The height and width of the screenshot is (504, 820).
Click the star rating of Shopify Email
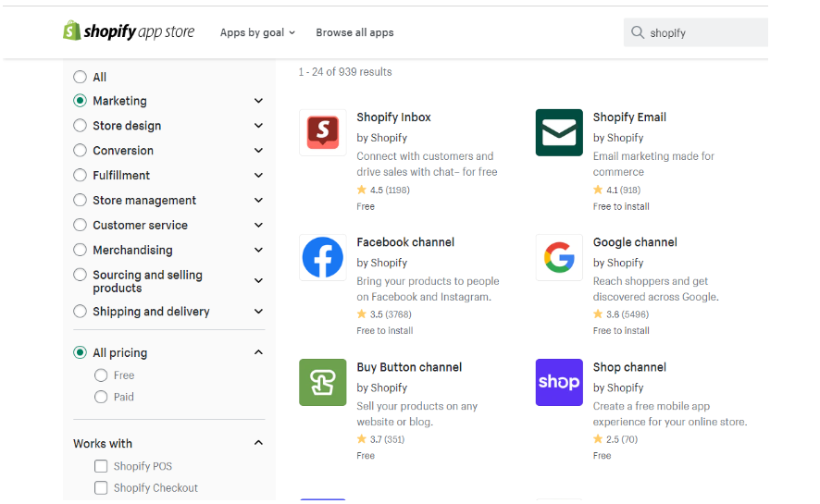coord(616,190)
